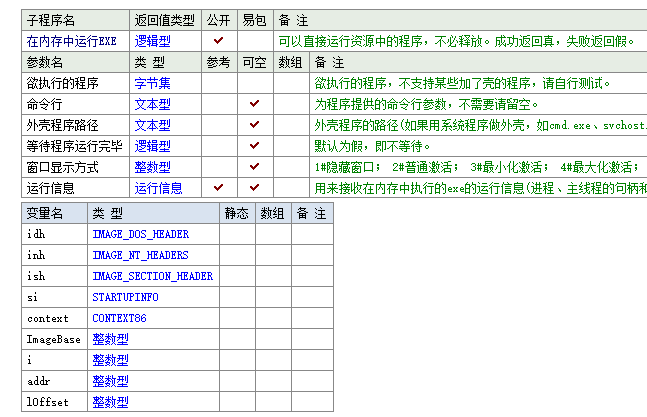The image size is (647, 417).
Task: Toggle the 可空 checkmark for 等待程序运行完毕
Action: (254, 146)
